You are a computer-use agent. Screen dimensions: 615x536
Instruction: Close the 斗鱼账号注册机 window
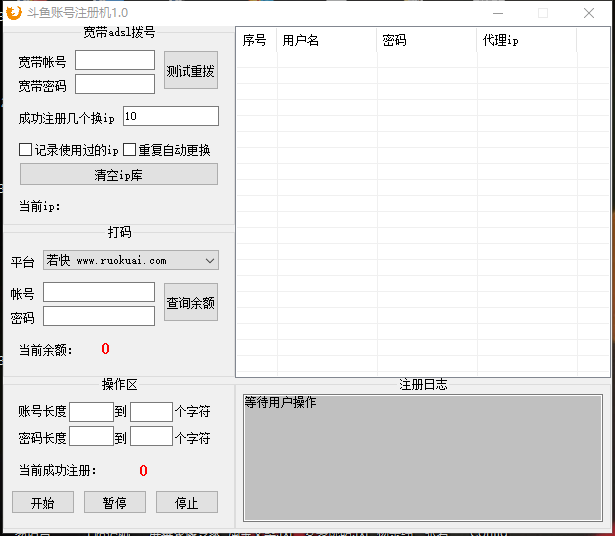click(x=590, y=13)
